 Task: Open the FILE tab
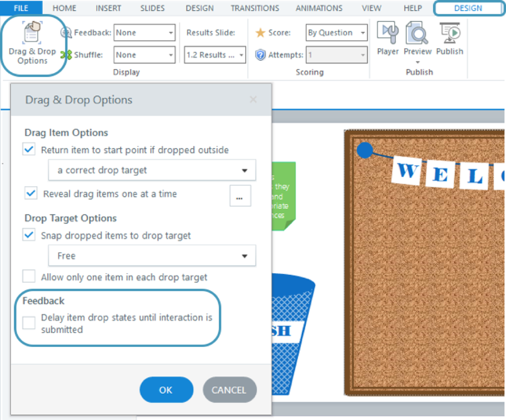[21, 8]
